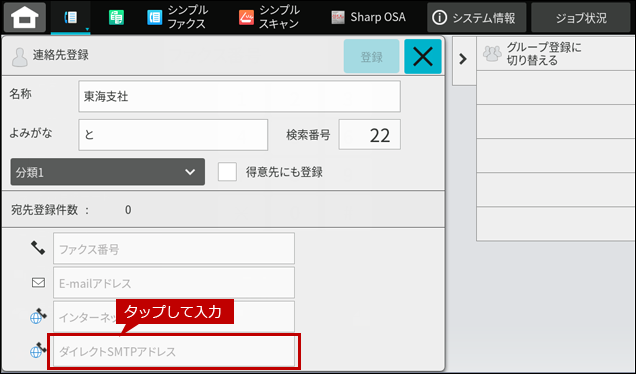Open the blue address book mode icon
Image resolution: width=636 pixels, height=374 pixels.
[x=71, y=17]
